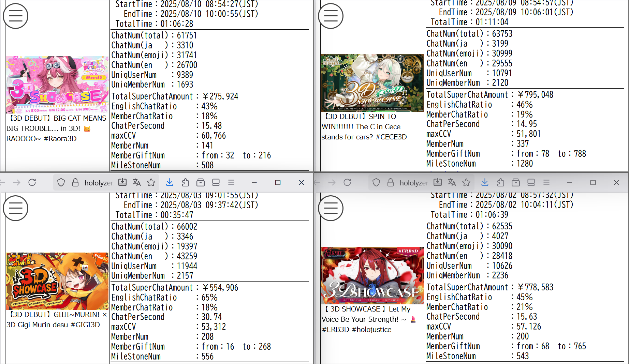The width and height of the screenshot is (629, 364).
Task: Click the ChatNum(total) value 62535
Action: (x=502, y=226)
